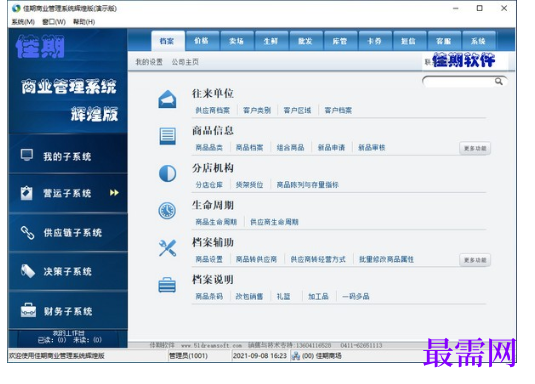Click the 公司主页 link
The height and width of the screenshot is (384, 535).
[185, 62]
